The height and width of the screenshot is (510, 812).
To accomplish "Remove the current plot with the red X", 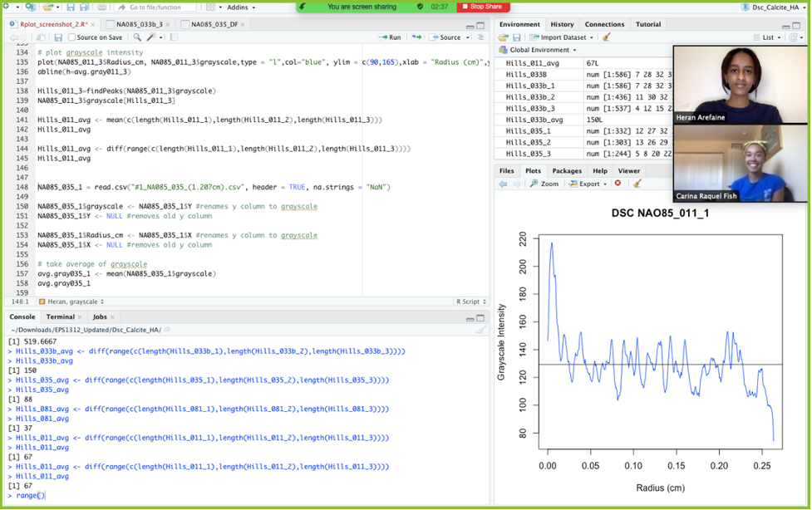I will point(618,184).
